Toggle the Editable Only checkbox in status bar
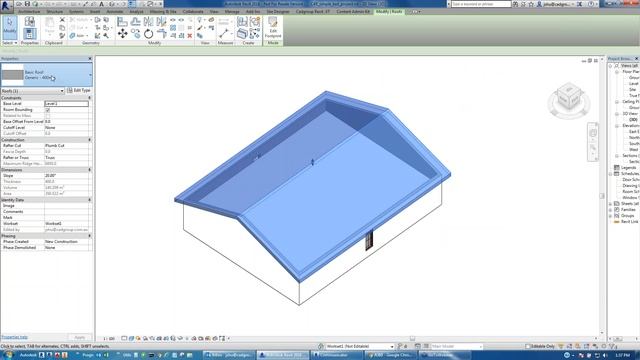Image resolution: width=640 pixels, height=360 pixels. (528, 346)
